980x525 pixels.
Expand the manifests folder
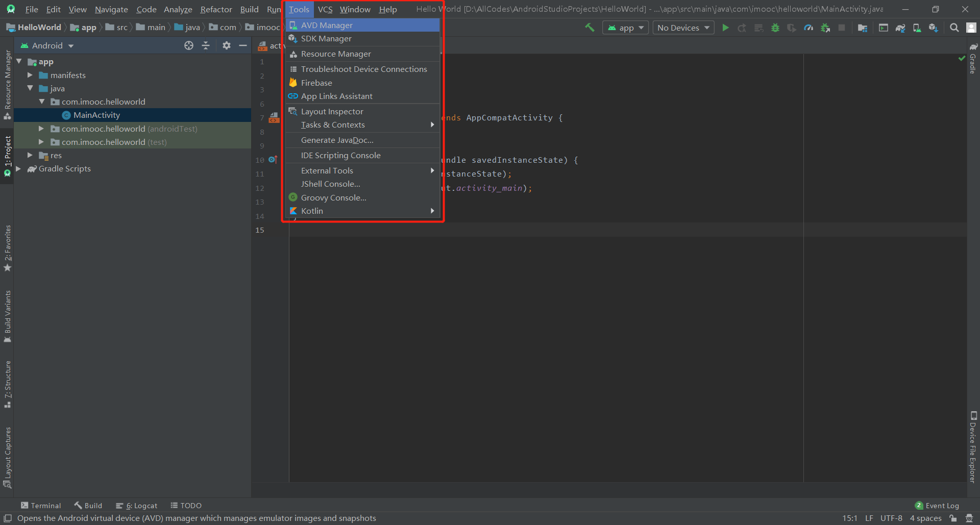pyautogui.click(x=30, y=75)
